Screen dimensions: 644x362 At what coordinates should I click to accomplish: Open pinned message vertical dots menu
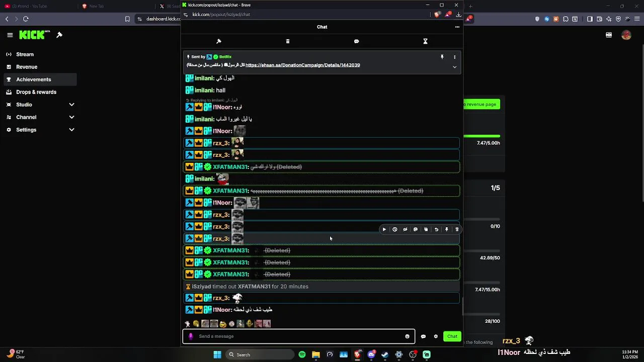454,57
